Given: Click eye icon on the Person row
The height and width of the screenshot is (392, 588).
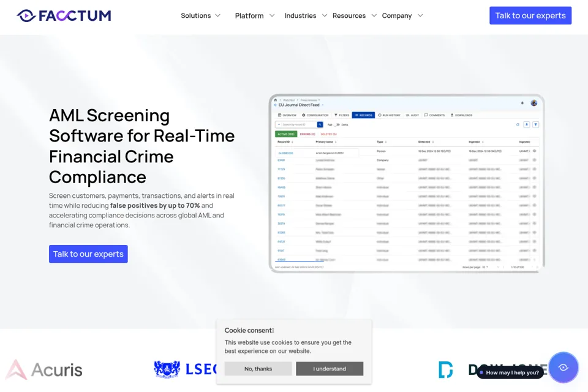Looking at the screenshot, I should pos(534,151).
